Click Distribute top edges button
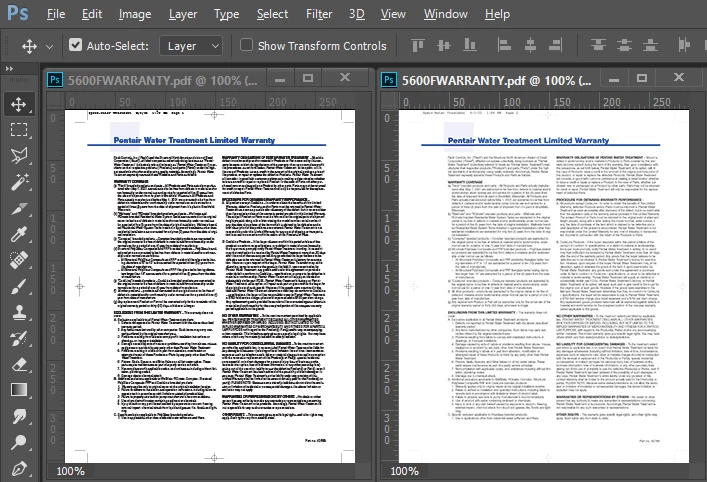Screen dimensions: 707x482 pyautogui.click(x=598, y=45)
